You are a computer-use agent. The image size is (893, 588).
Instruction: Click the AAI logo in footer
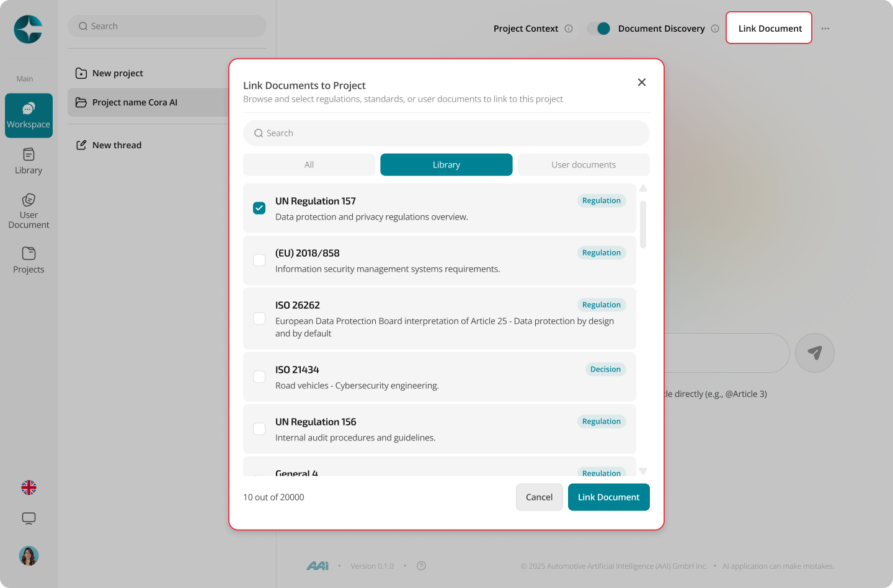pyautogui.click(x=318, y=566)
